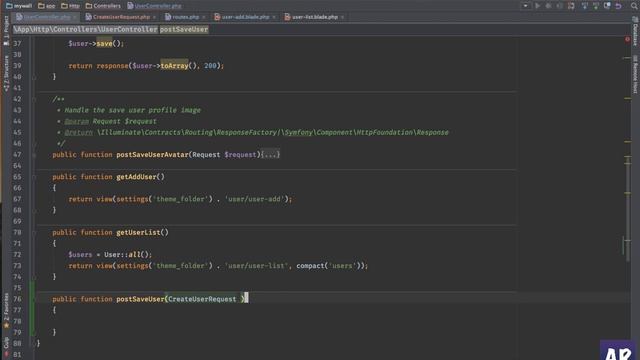Click the postSaveUser method breadcrumb
The width and height of the screenshot is (640, 360).
click(x=184, y=29)
